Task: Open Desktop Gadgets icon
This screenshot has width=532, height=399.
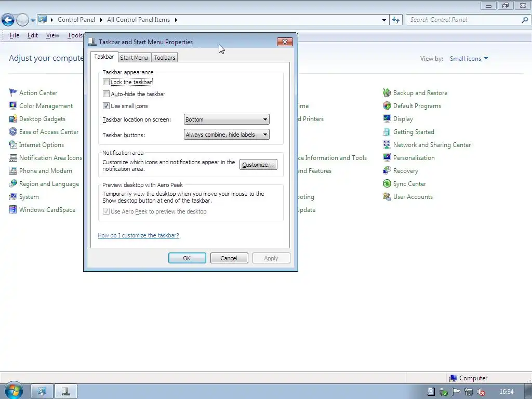Action: pyautogui.click(x=13, y=119)
